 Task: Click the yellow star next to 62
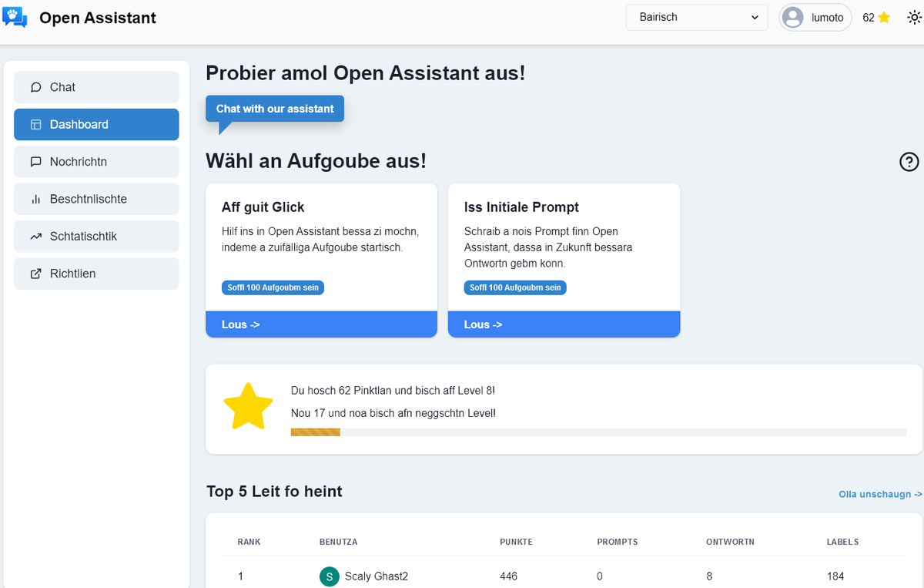(x=884, y=17)
